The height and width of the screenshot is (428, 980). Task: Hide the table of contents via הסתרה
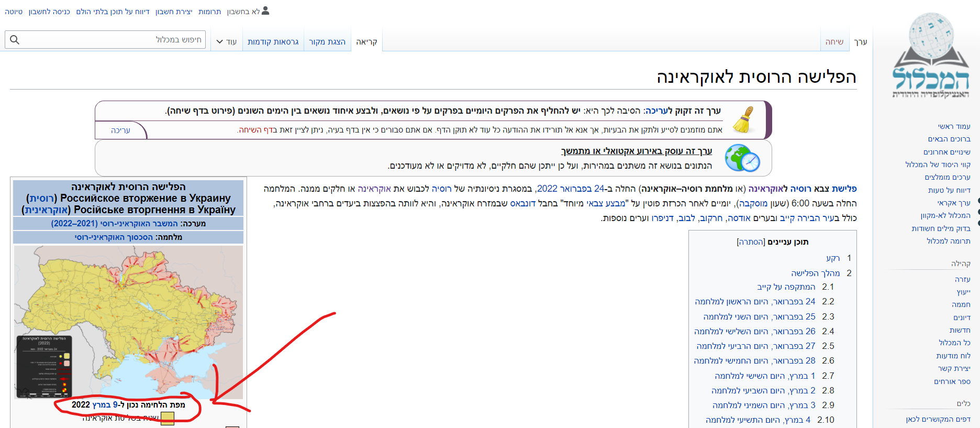click(751, 242)
